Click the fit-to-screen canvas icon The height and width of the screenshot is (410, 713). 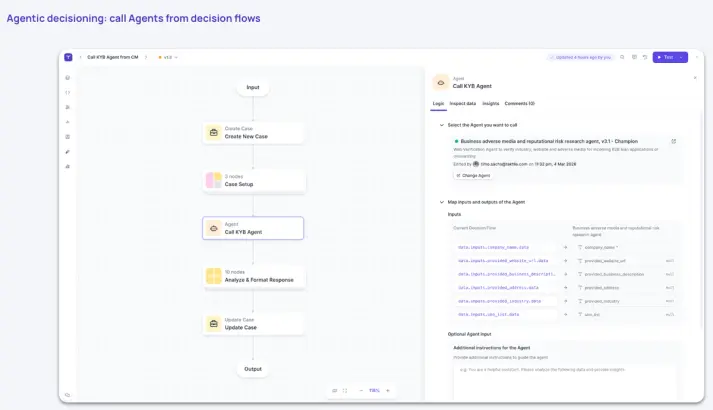tap(345, 390)
